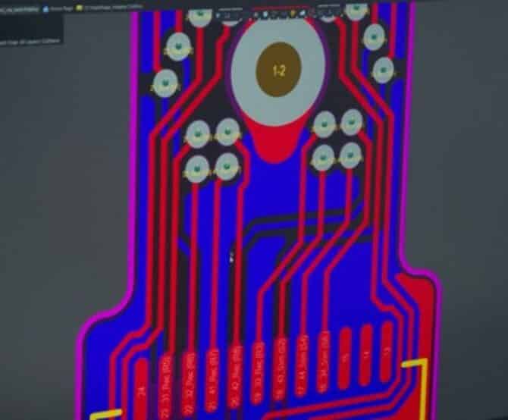Select edge connector pad 13
This screenshot has height=420, width=508.
[x=387, y=350]
